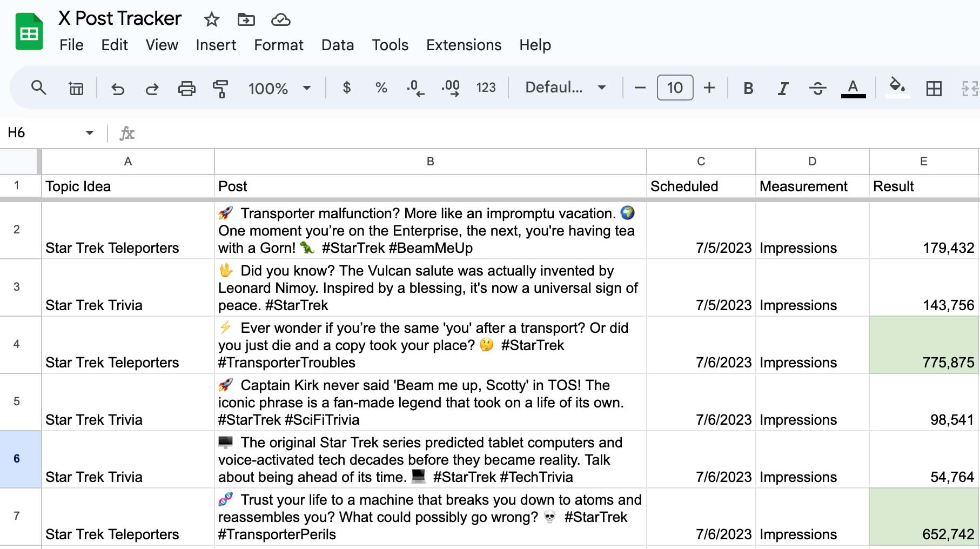The width and height of the screenshot is (980, 549).
Task: Open the Extensions menu
Action: [x=464, y=45]
